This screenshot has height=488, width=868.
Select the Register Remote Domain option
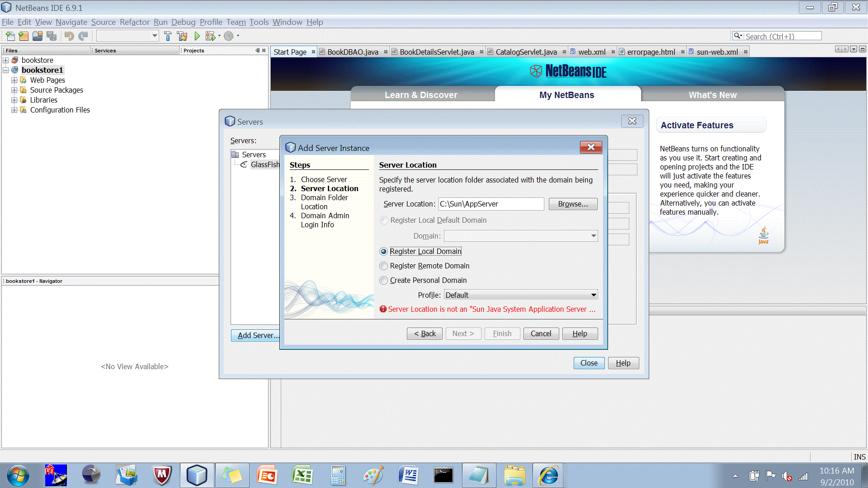tap(384, 266)
